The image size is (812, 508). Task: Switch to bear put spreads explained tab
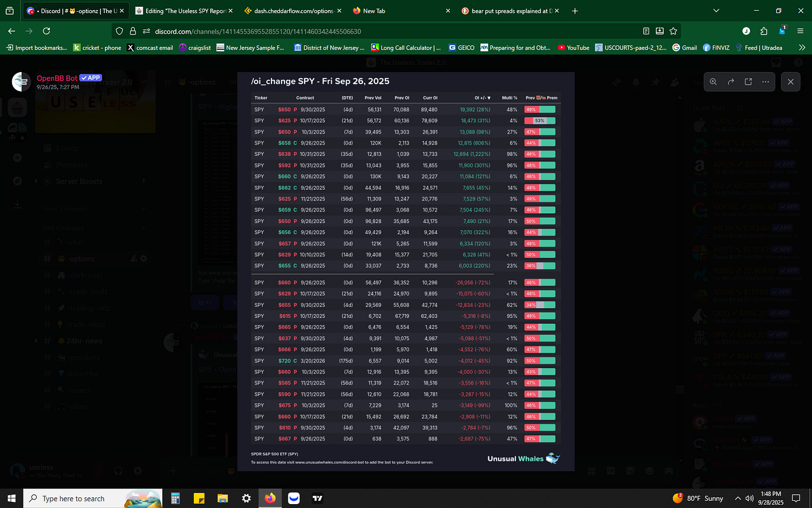pyautogui.click(x=510, y=11)
